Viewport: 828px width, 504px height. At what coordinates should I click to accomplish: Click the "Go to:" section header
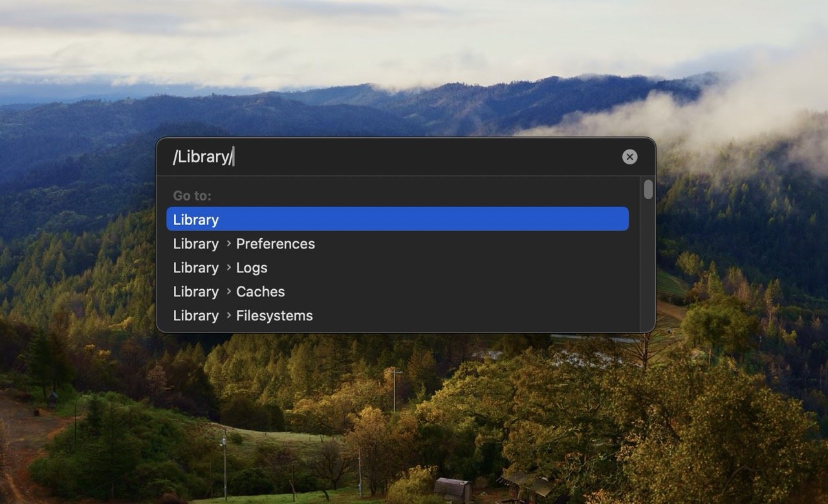point(192,195)
